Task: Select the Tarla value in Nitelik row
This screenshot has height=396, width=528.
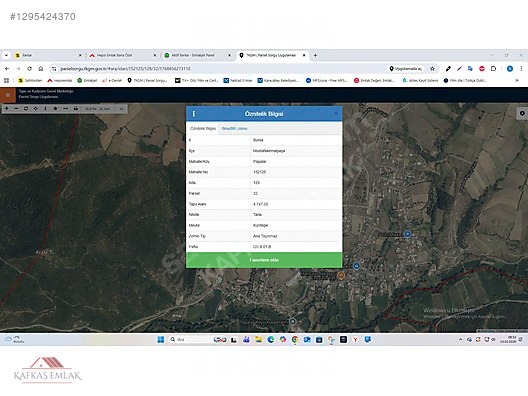Action: (257, 214)
